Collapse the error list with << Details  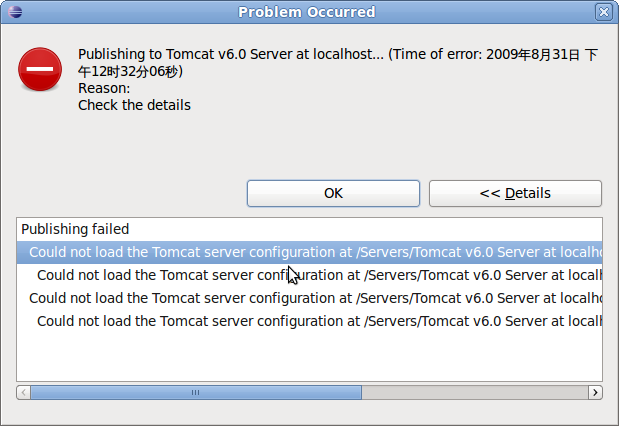pyautogui.click(x=515, y=193)
